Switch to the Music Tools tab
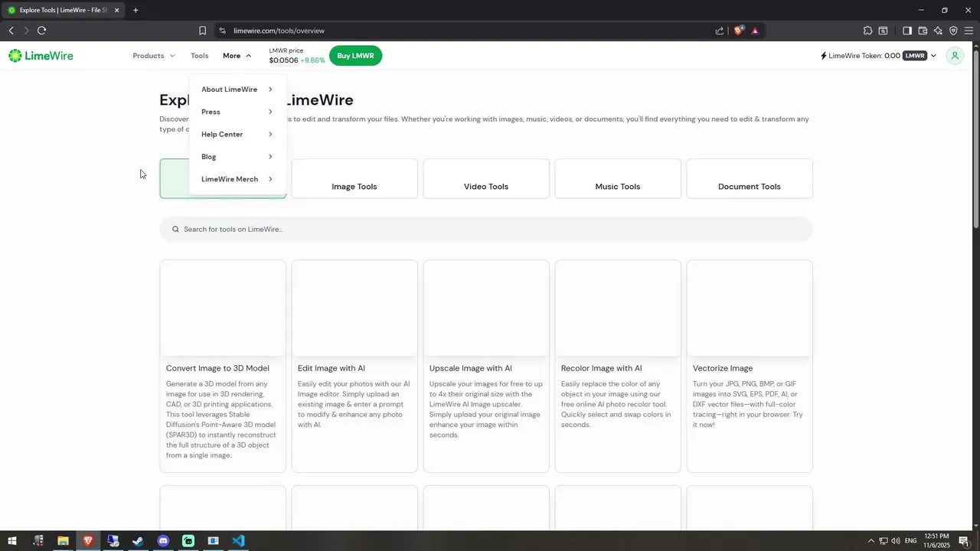This screenshot has height=551, width=980. point(618,178)
